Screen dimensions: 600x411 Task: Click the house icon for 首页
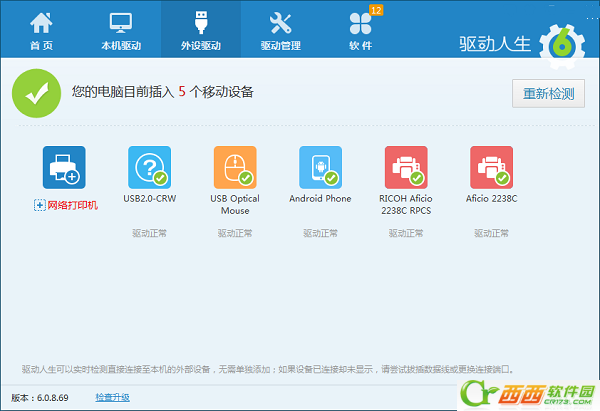tap(41, 23)
